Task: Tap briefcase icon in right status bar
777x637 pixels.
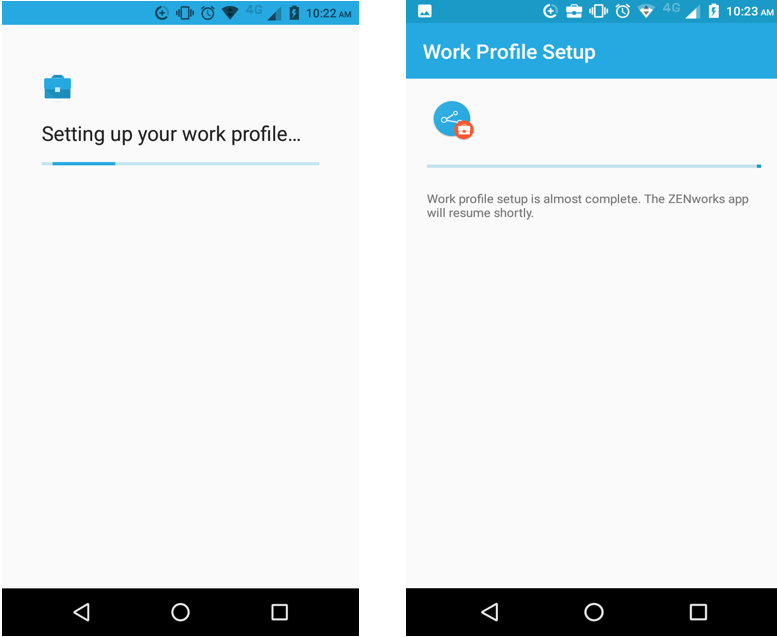Action: pyautogui.click(x=574, y=11)
